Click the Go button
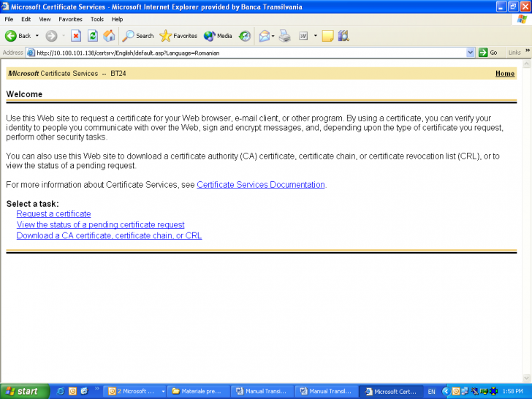Image resolution: width=532 pixels, height=399 pixels. 488,53
